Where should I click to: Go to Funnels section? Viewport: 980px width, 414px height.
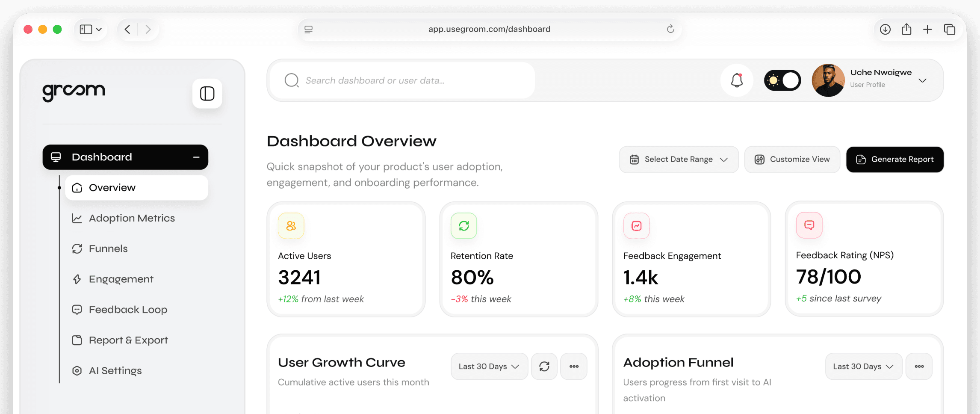click(x=100, y=248)
